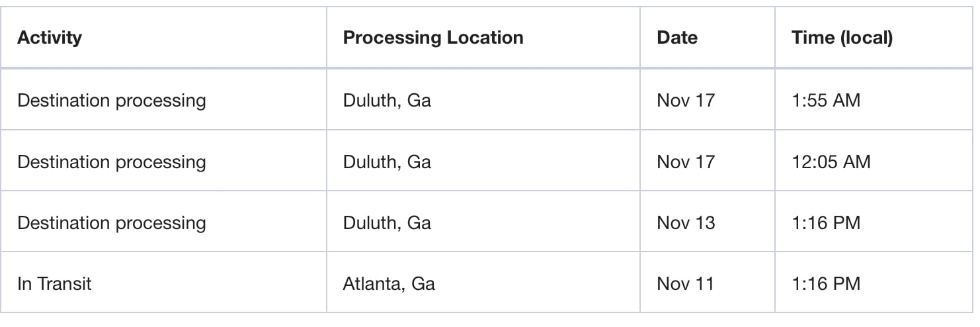
Task: Click the Nov 13 date cell
Action: pyautogui.click(x=686, y=222)
